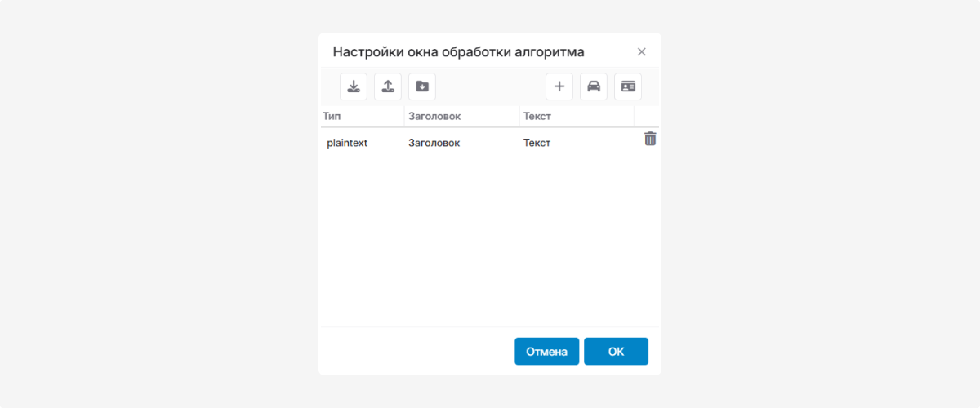980x408 pixels.
Task: Click the car icon in the toolbar
Action: coord(594,86)
